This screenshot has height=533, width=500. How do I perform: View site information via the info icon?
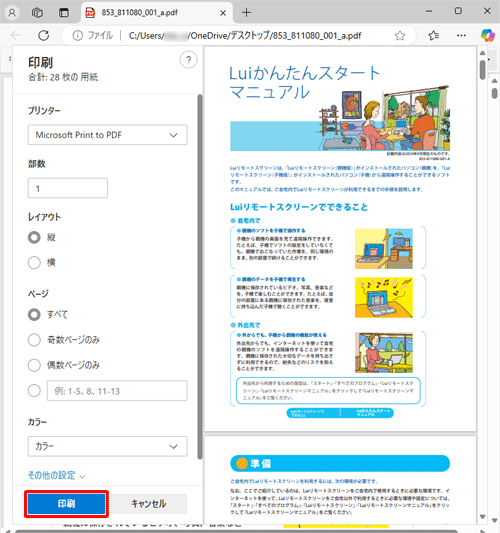click(x=77, y=35)
